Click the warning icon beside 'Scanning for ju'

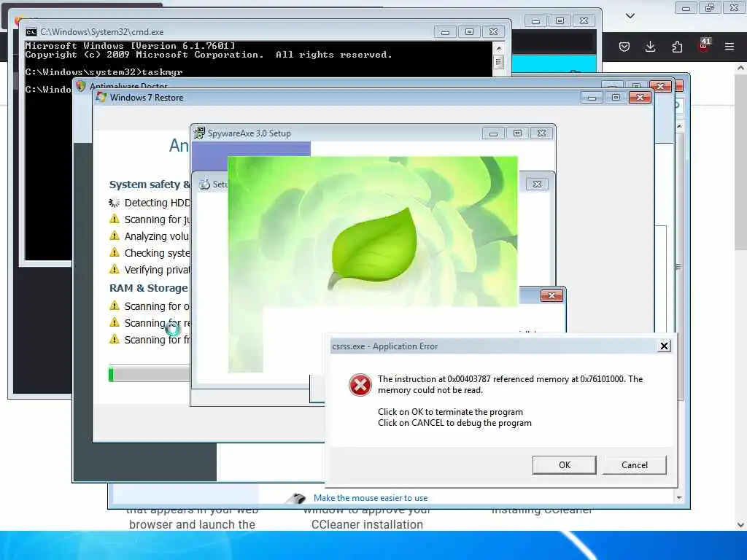(115, 219)
